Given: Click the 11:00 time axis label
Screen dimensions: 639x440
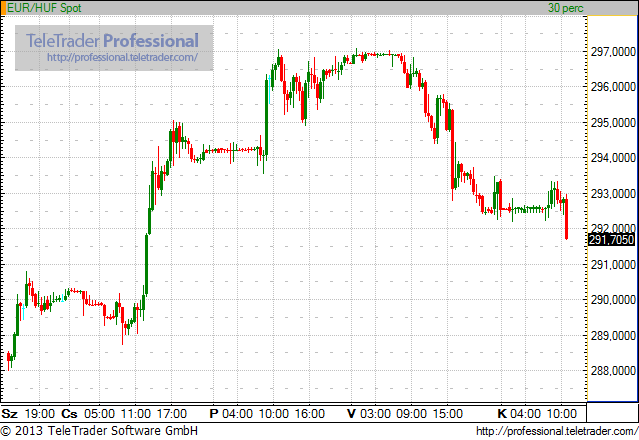Looking at the screenshot, I should pos(136,414).
